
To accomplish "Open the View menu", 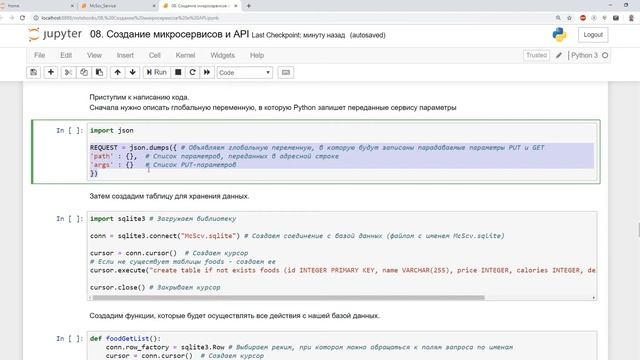I will 94,55.
